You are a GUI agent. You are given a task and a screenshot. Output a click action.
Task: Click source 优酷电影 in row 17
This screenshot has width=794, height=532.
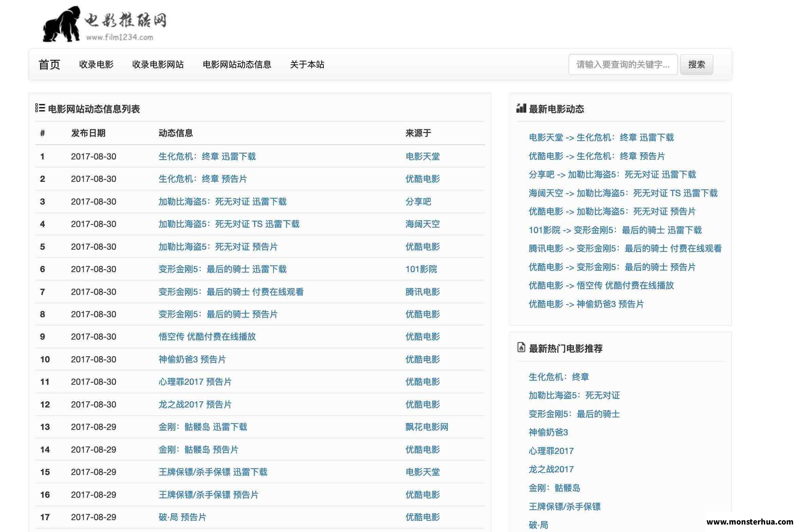tap(423, 517)
